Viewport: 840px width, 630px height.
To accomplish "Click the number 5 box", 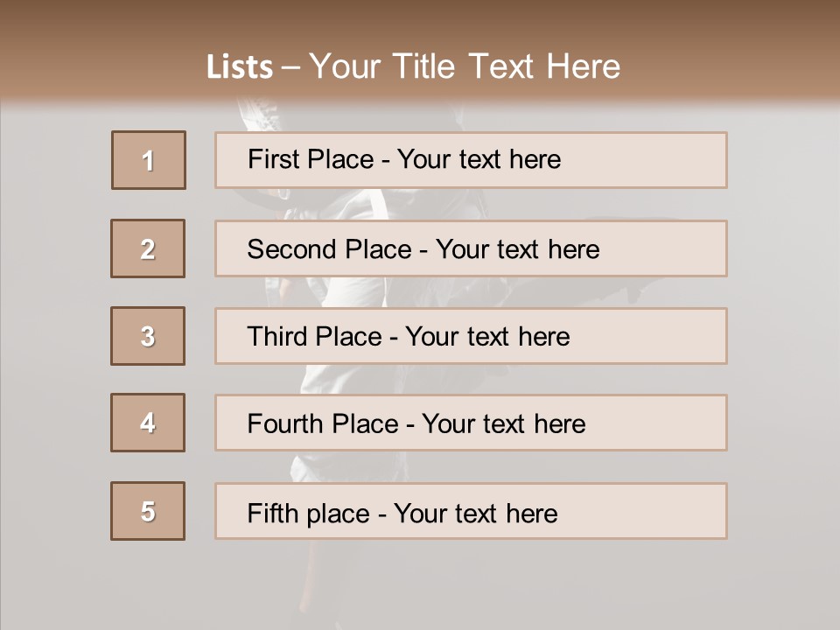I will [148, 511].
